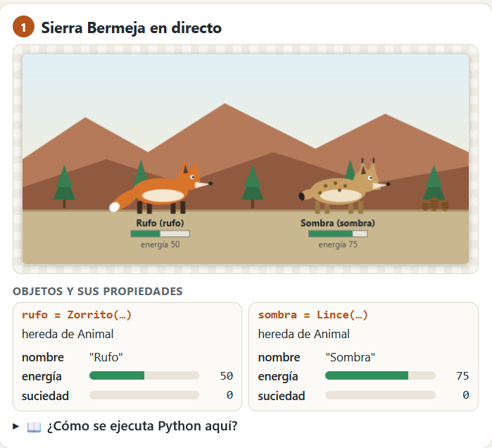Click the suciedad bar in the rufo card
Viewport: 492px width, 448px height.
(x=144, y=395)
